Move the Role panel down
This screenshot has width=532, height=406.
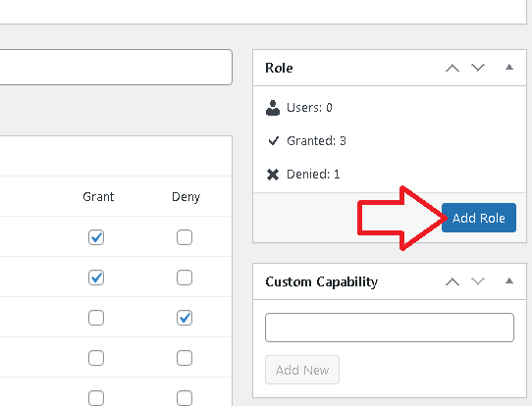click(x=478, y=68)
